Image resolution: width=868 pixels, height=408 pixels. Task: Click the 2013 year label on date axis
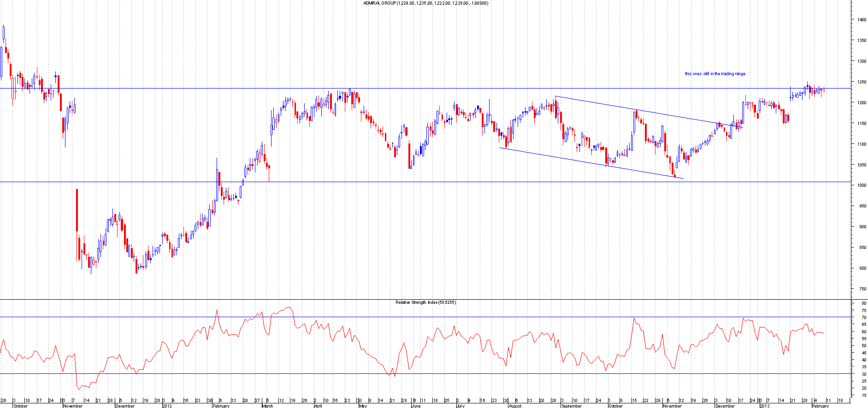click(x=764, y=406)
